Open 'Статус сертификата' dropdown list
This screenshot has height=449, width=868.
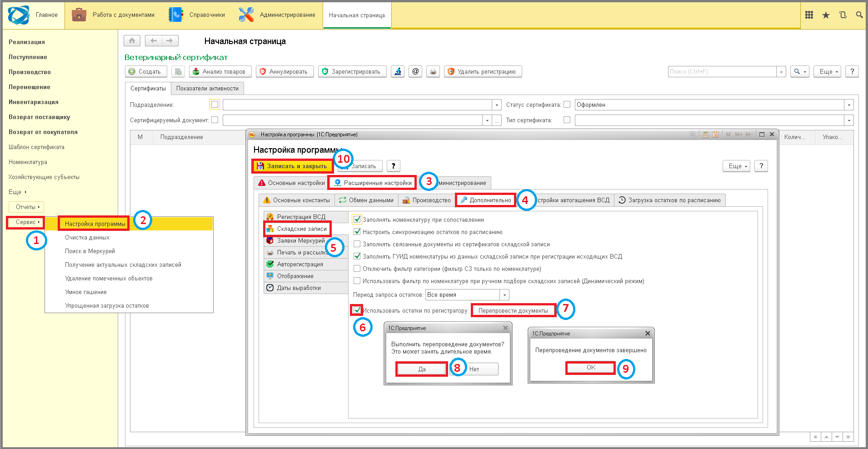click(849, 105)
